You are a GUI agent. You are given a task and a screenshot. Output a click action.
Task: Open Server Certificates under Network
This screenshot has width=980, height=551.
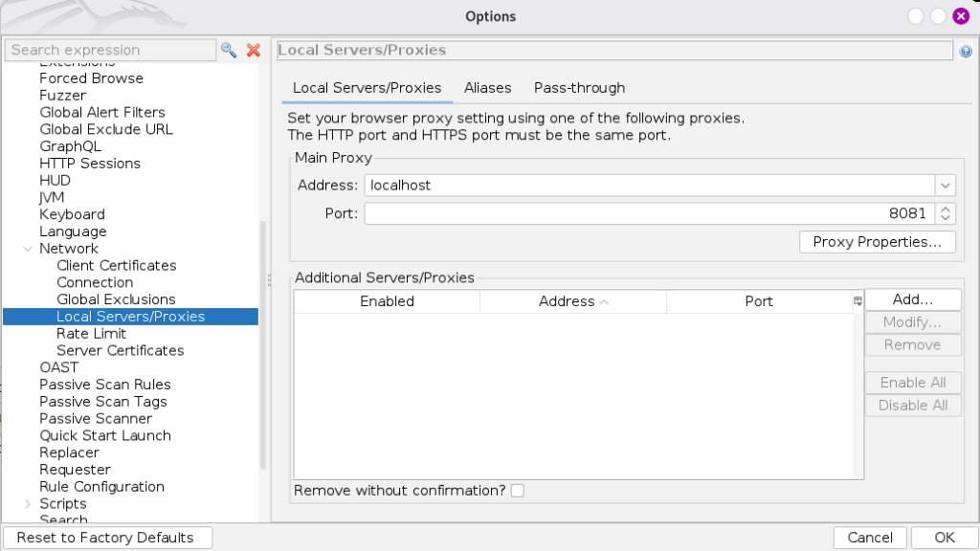click(120, 350)
